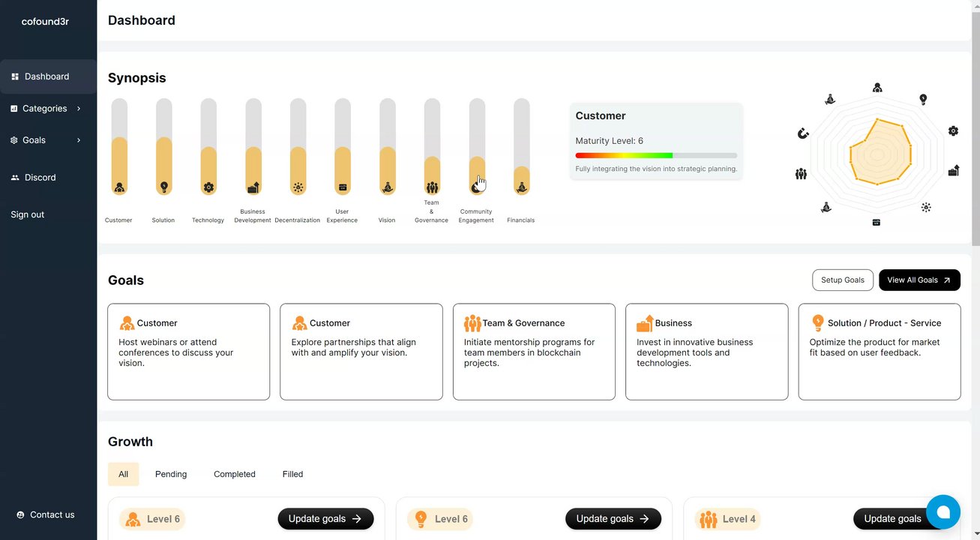Open the 'Host webinars' Customer goal card
980x540 pixels.
click(x=188, y=352)
